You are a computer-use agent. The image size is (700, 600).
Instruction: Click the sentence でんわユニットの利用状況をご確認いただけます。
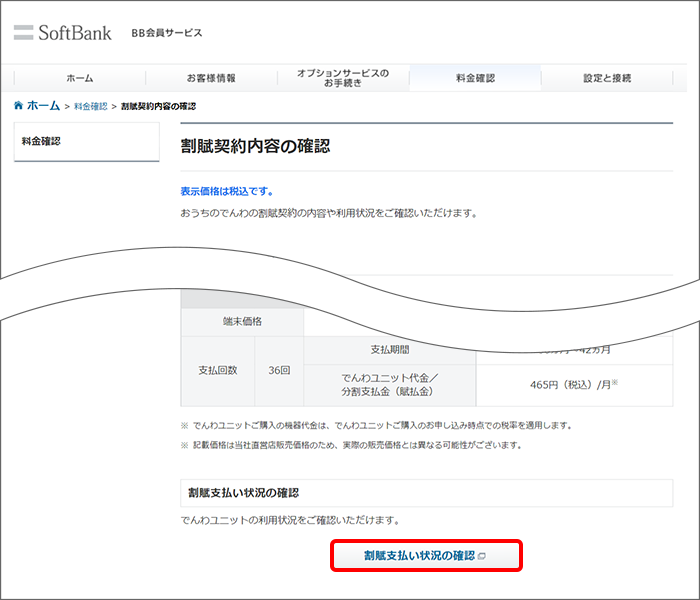[290, 521]
